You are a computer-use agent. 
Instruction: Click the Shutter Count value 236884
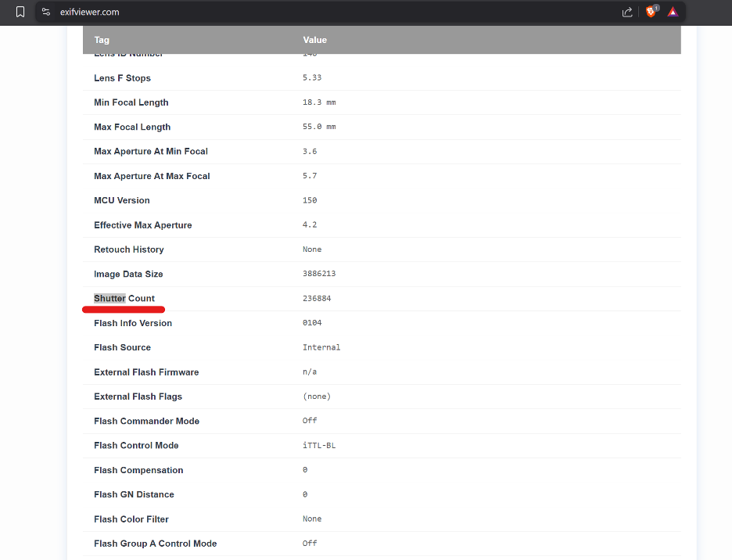tap(315, 298)
